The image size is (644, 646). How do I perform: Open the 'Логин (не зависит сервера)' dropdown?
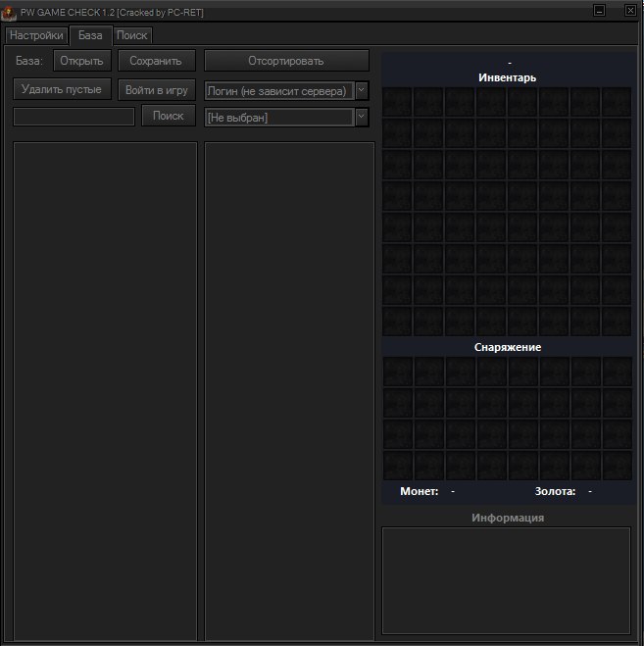(x=362, y=90)
